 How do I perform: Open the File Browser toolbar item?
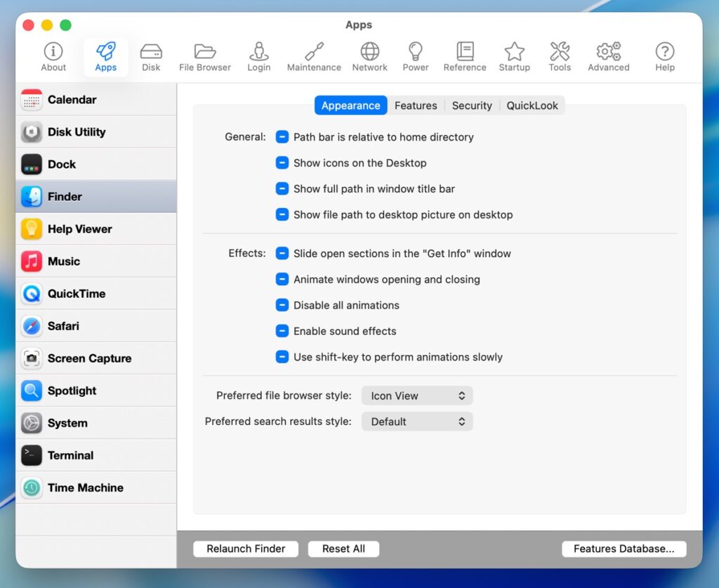[x=204, y=57]
